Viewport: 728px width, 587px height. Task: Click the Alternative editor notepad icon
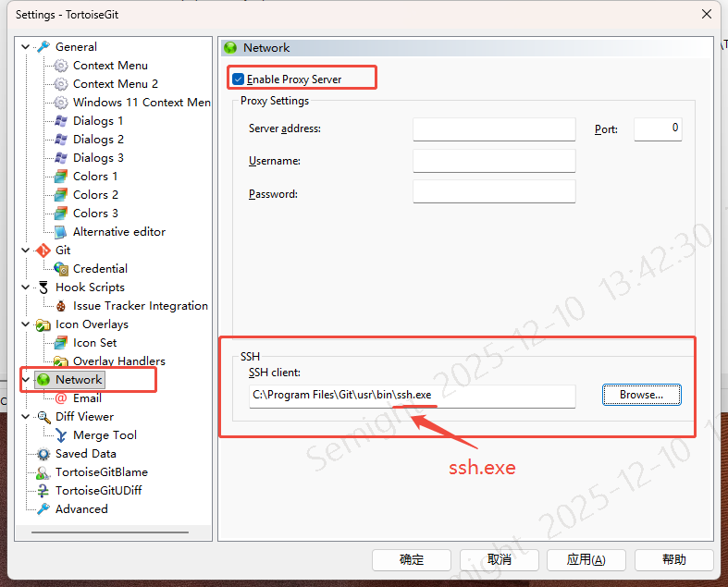tap(61, 232)
